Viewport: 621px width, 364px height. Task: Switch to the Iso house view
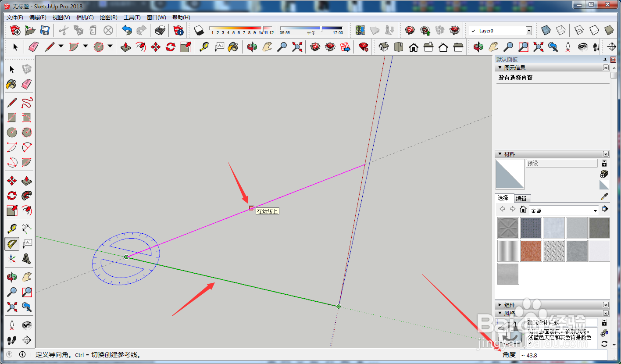coord(384,47)
